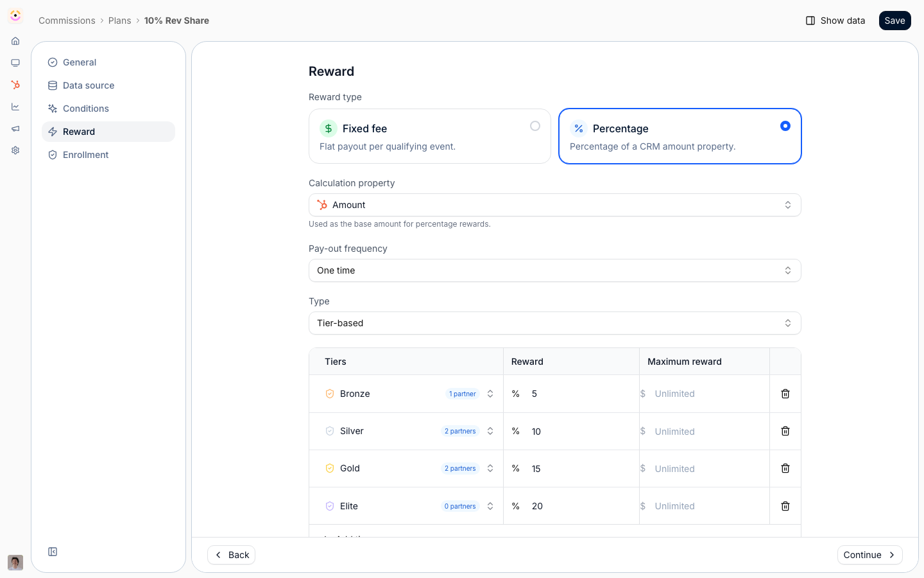Click the Percentage percent icon

click(x=579, y=128)
